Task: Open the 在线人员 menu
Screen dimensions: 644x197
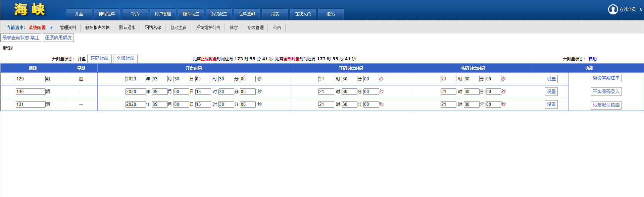Action: pos(303,14)
